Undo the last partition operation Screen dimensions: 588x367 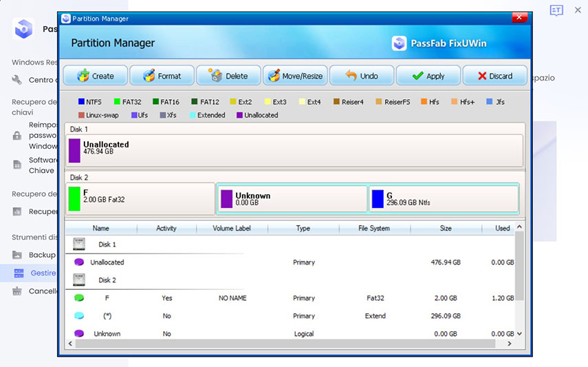(361, 76)
